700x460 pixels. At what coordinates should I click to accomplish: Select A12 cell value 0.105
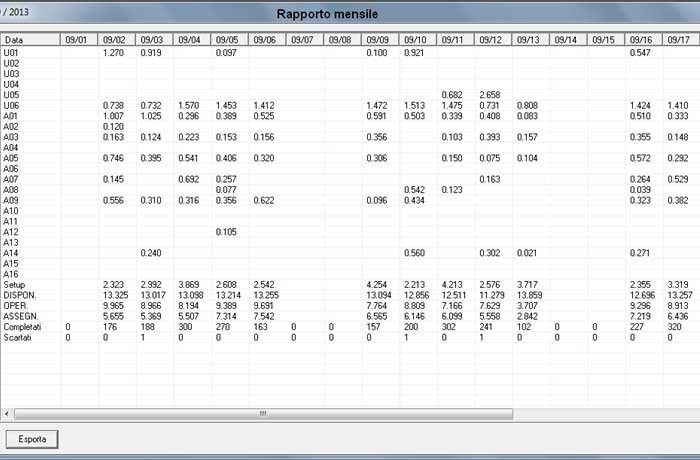pos(226,232)
